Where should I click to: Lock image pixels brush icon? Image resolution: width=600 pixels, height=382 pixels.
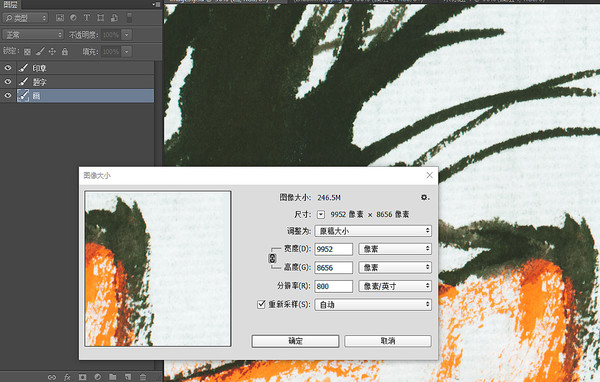(x=40, y=51)
